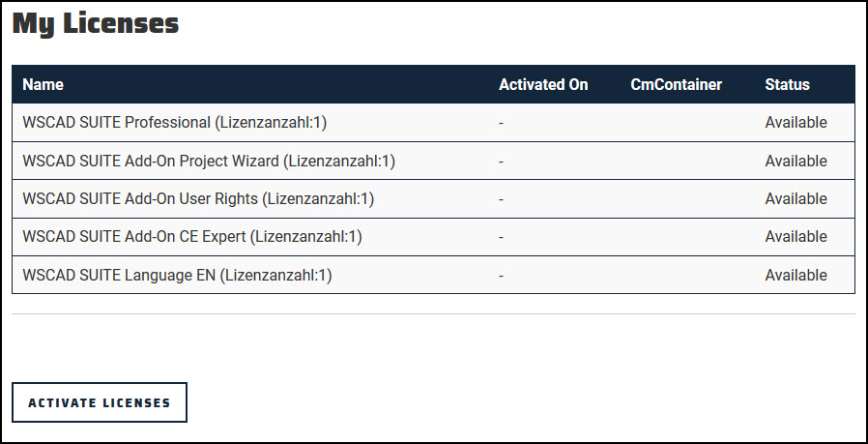This screenshot has width=868, height=444.
Task: Click the My Licenses page heading
Action: click(x=96, y=24)
